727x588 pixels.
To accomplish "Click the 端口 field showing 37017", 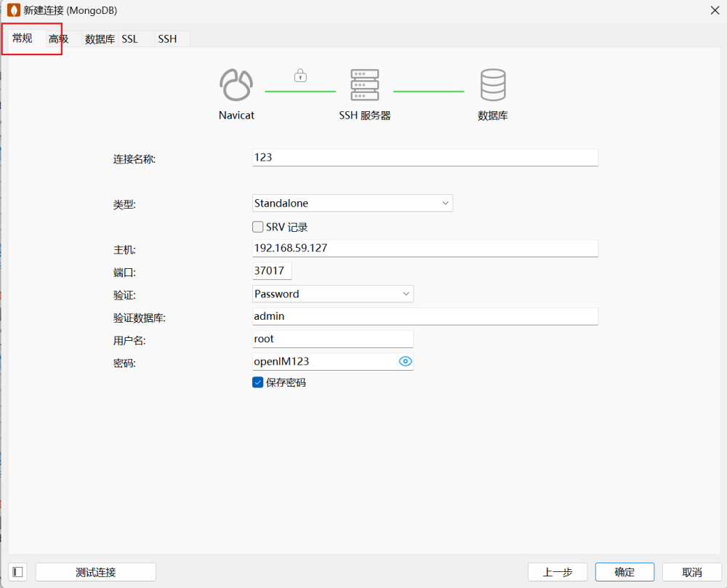I will 272,271.
